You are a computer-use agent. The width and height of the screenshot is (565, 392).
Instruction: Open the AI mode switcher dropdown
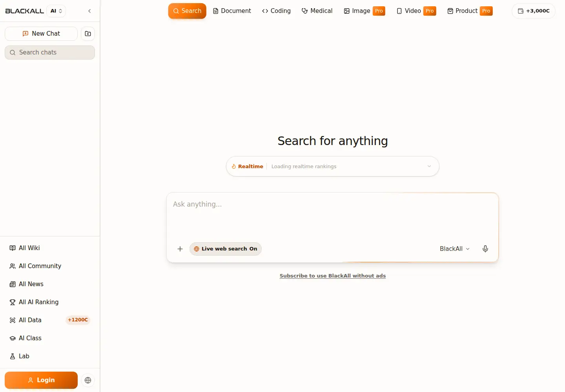tap(56, 11)
